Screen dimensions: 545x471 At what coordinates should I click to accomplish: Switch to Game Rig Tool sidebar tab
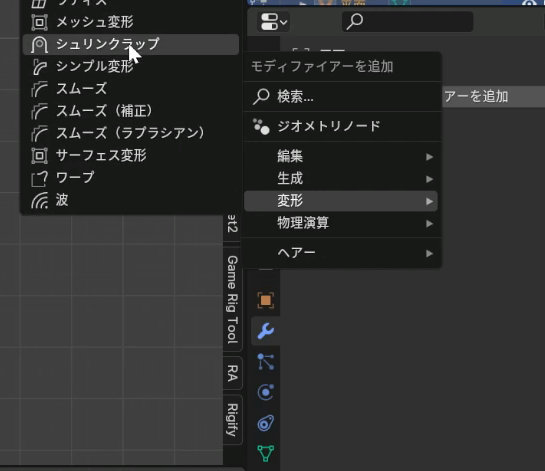[233, 300]
